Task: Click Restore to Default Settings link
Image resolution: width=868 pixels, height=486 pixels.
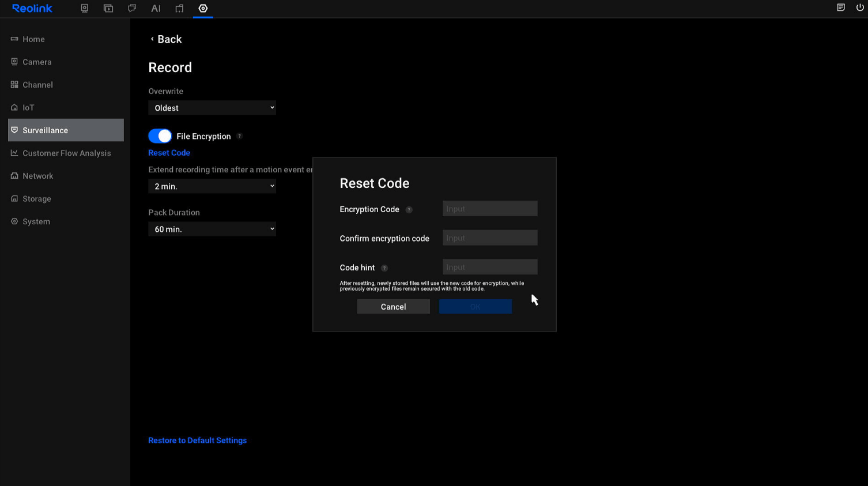Action: (197, 440)
